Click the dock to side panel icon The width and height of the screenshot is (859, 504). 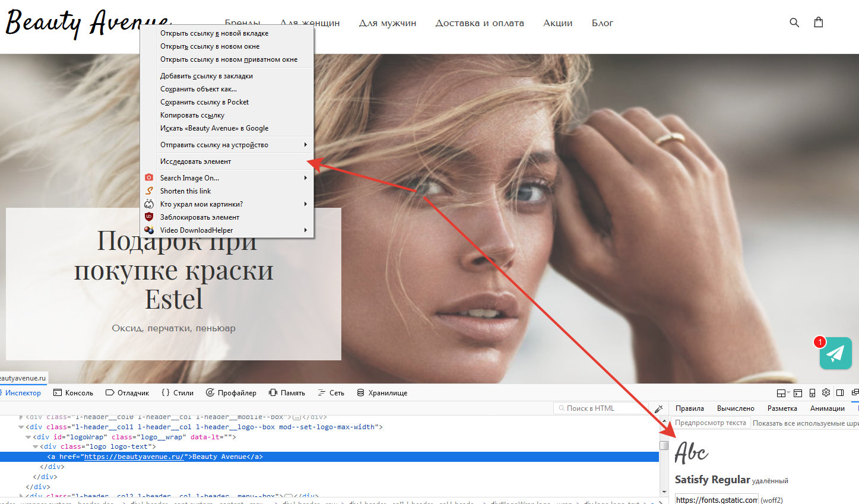(x=840, y=393)
